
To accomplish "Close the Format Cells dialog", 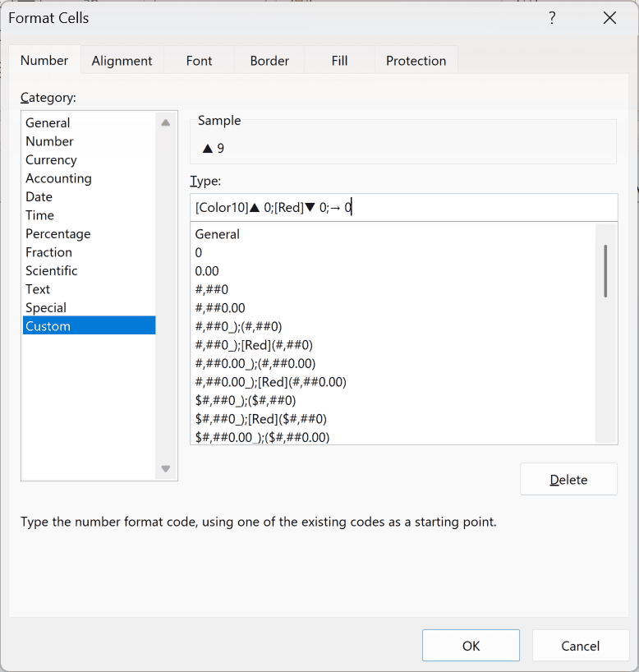I will (609, 18).
